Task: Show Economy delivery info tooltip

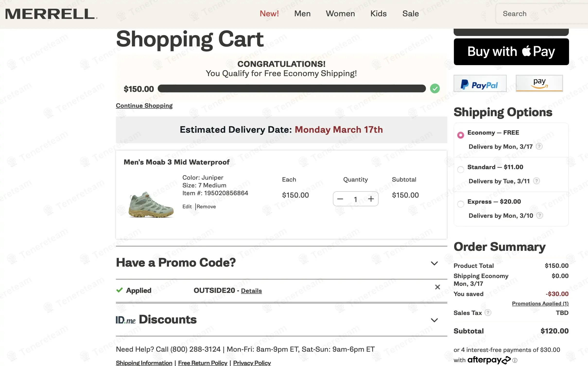Action: point(539,147)
